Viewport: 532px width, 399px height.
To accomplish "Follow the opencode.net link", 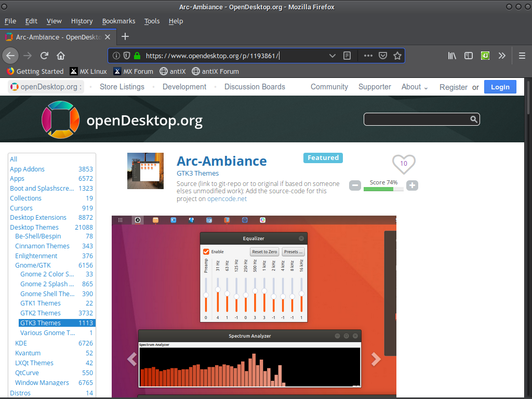I will point(227,199).
